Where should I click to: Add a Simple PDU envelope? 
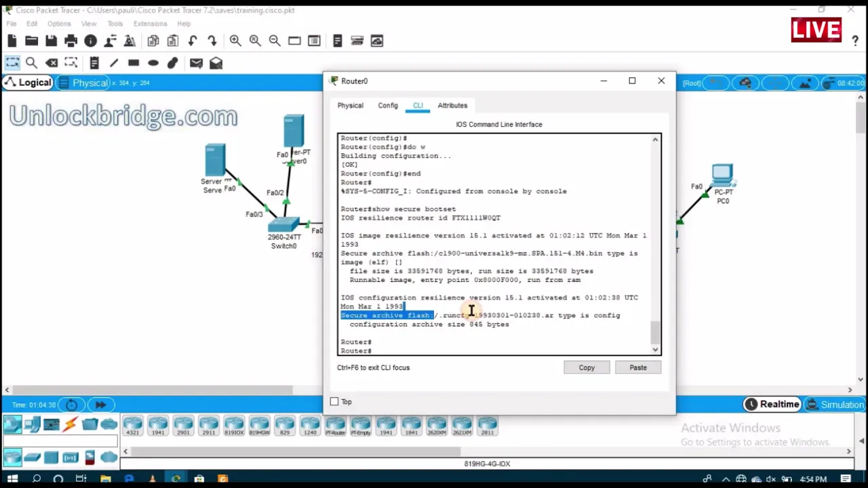tap(196, 63)
